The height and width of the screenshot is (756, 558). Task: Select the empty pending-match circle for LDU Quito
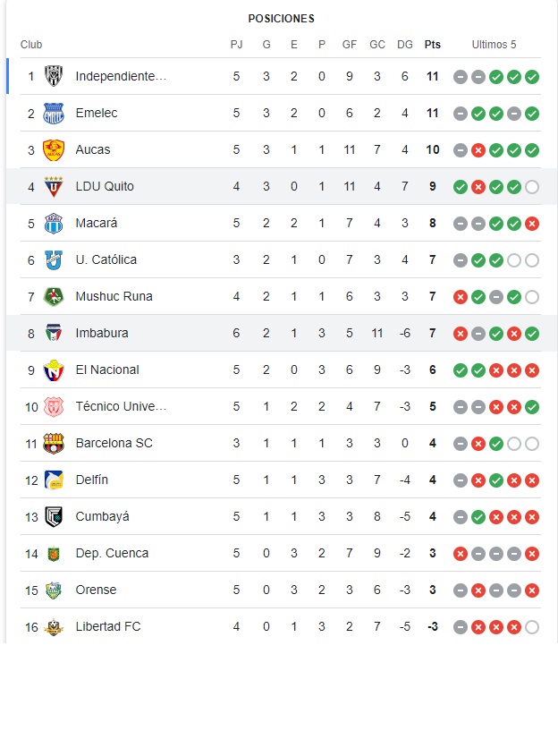pos(531,186)
